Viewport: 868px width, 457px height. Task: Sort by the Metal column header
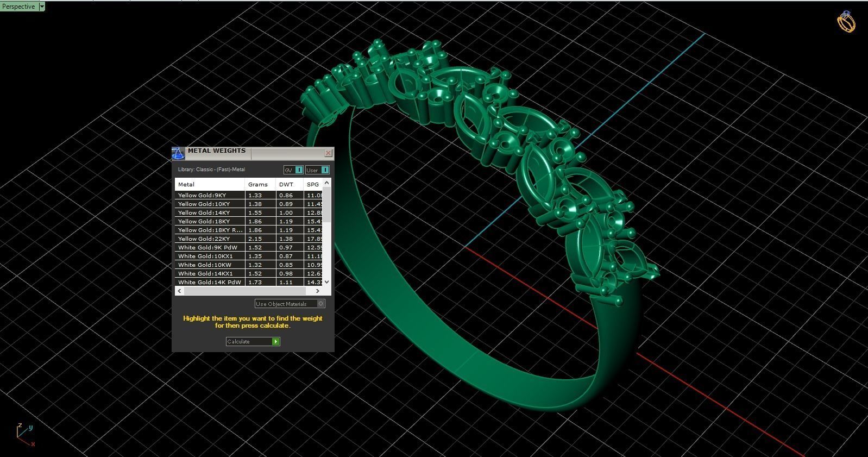point(210,184)
